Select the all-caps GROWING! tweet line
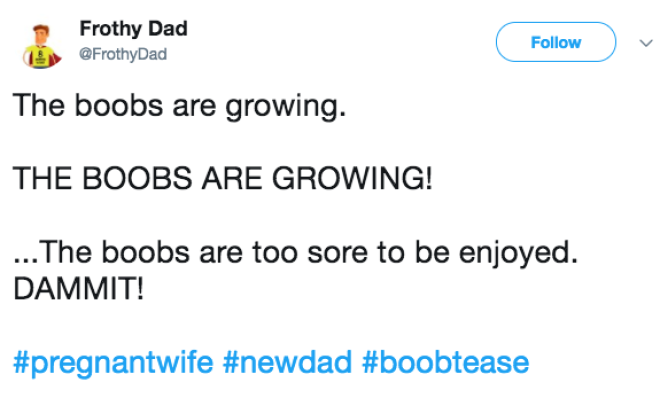Image resolution: width=660 pixels, height=398 pixels. click(223, 178)
